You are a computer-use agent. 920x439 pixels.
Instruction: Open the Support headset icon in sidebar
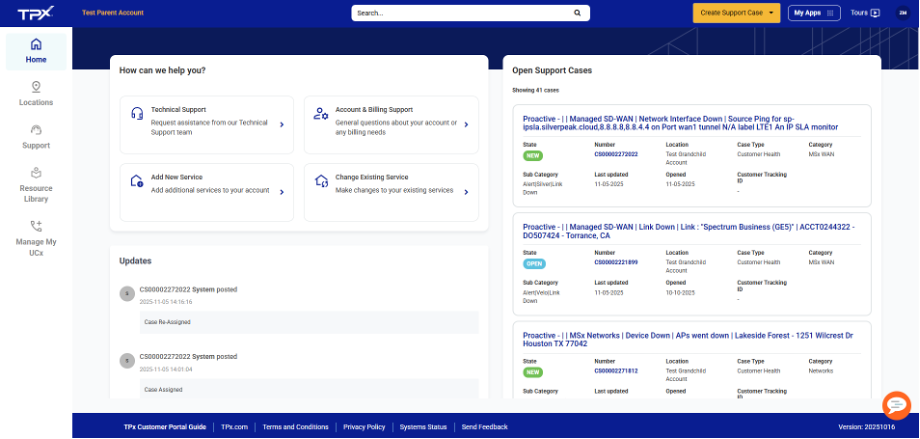click(36, 130)
